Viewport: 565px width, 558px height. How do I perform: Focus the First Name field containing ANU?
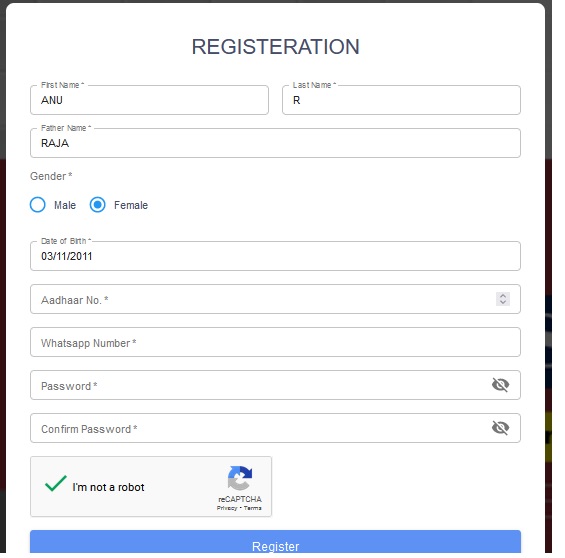pyautogui.click(x=149, y=100)
